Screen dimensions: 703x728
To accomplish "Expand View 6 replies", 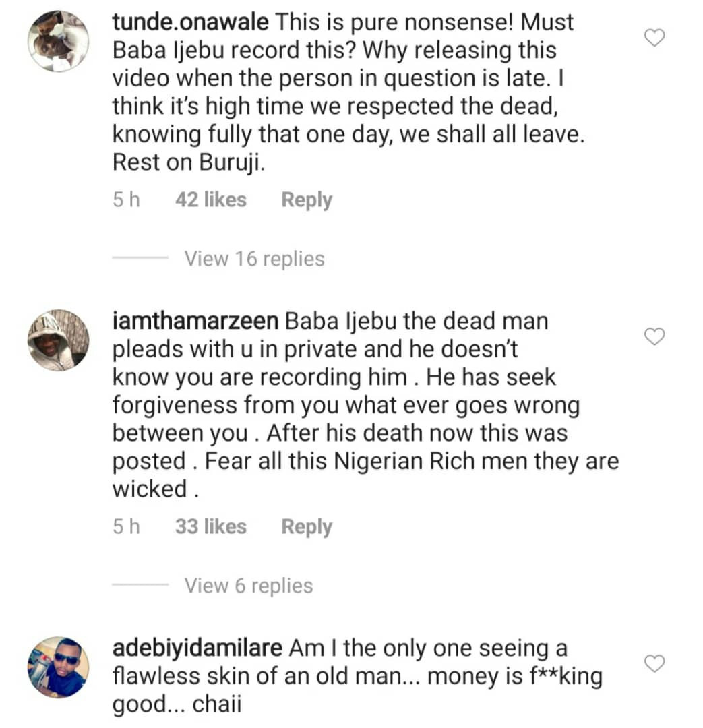I will (x=249, y=586).
